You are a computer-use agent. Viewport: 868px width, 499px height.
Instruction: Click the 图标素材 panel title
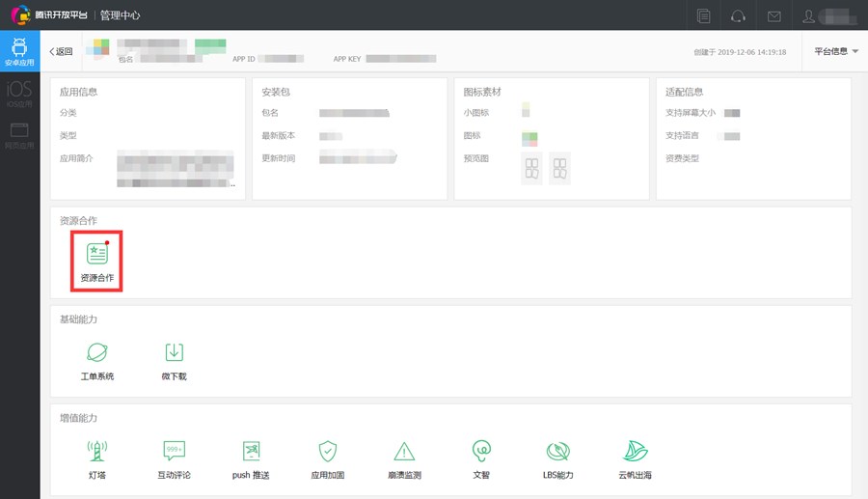tap(482, 92)
